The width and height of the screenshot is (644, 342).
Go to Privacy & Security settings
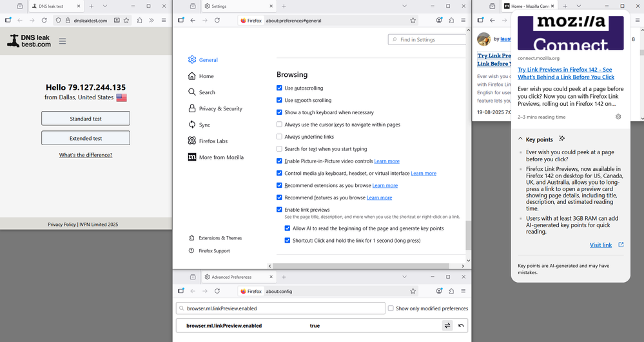(x=220, y=108)
